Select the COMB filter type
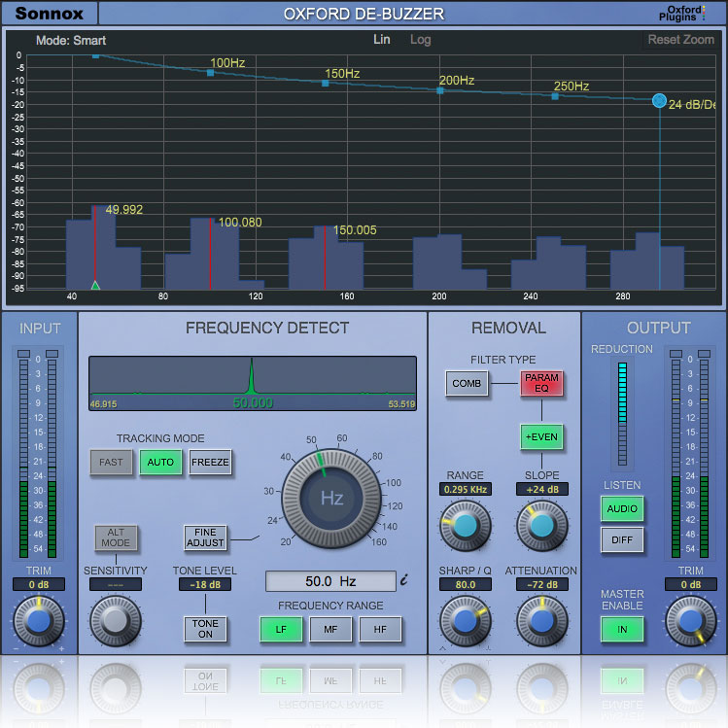 (467, 383)
